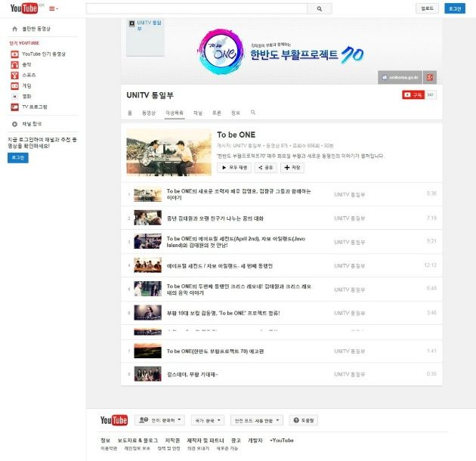
Task: Click the plus save playlist button
Action: tap(292, 168)
